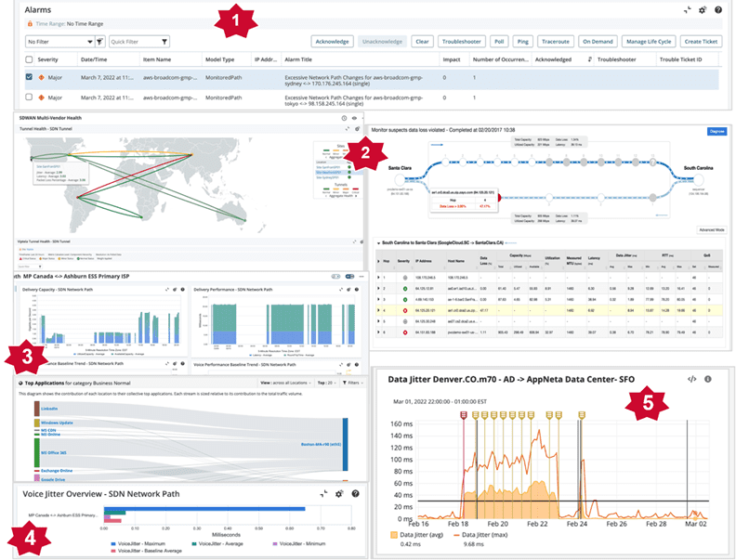This screenshot has width=736, height=560.
Task: Click the Alarms panel help icon
Action: [718, 10]
